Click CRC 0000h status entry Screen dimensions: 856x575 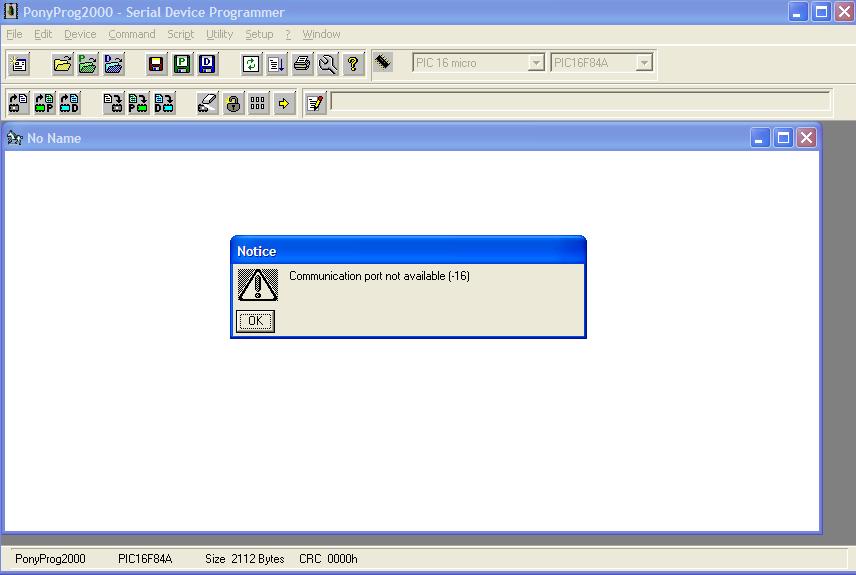(328, 559)
